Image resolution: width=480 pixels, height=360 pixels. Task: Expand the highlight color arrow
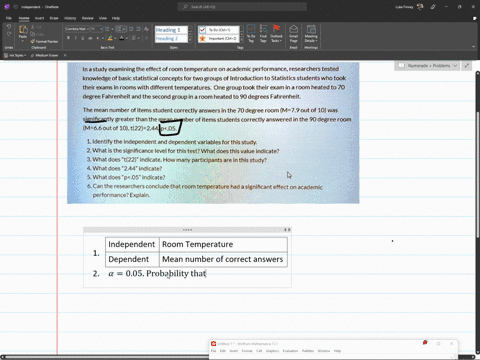tap(115, 38)
